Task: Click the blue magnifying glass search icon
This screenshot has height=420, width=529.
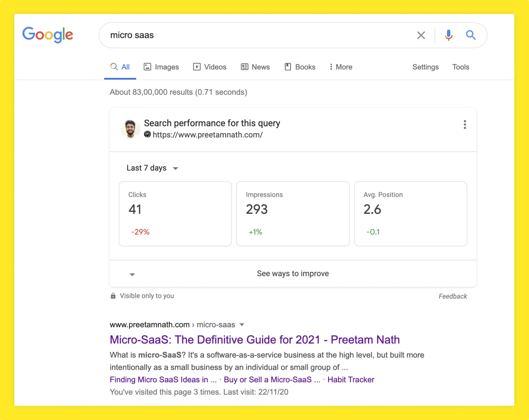Action: point(471,35)
